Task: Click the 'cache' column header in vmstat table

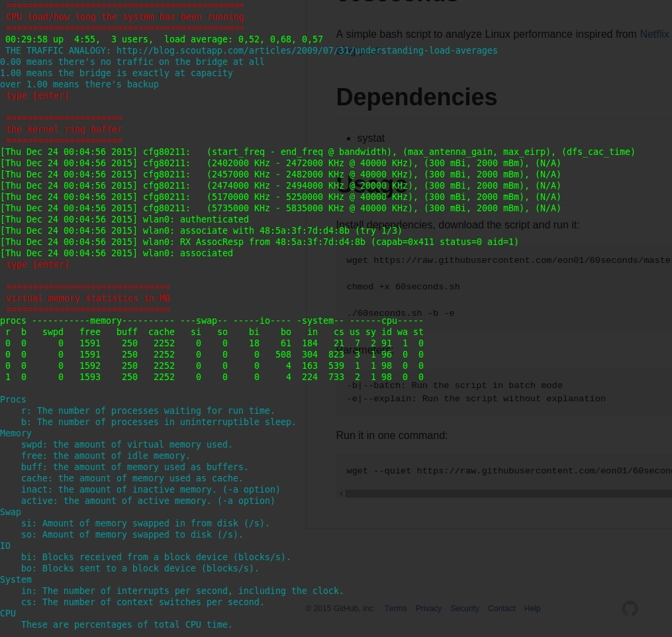Action: (x=162, y=332)
